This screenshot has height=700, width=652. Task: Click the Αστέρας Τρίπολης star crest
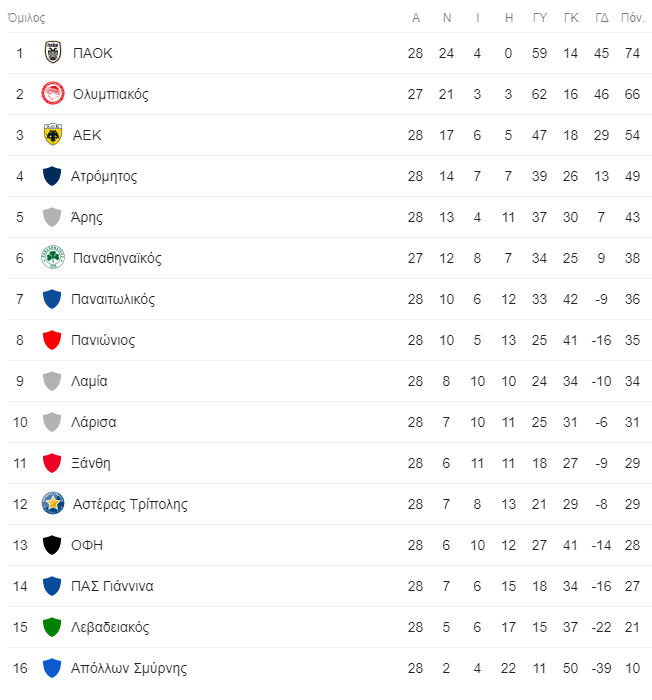(x=53, y=504)
